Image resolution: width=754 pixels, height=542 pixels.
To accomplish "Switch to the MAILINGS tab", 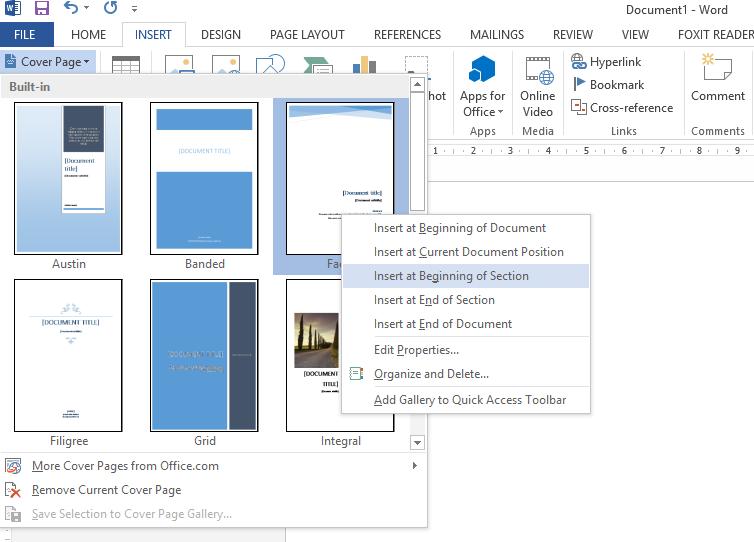I will tap(497, 35).
